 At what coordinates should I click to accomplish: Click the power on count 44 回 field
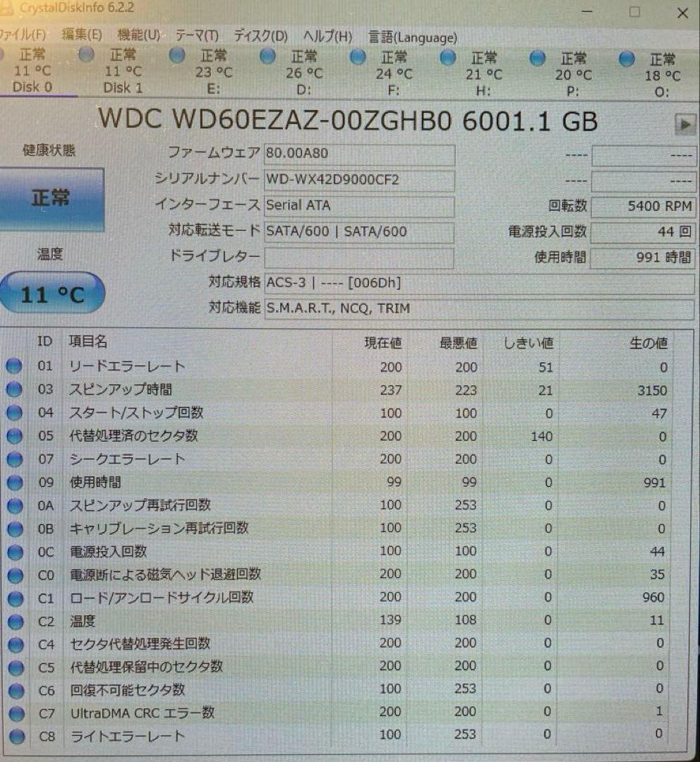coord(643,232)
